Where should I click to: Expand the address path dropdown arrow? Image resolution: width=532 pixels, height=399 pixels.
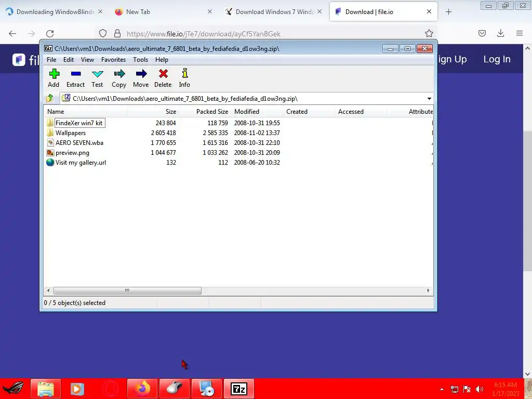[429, 98]
